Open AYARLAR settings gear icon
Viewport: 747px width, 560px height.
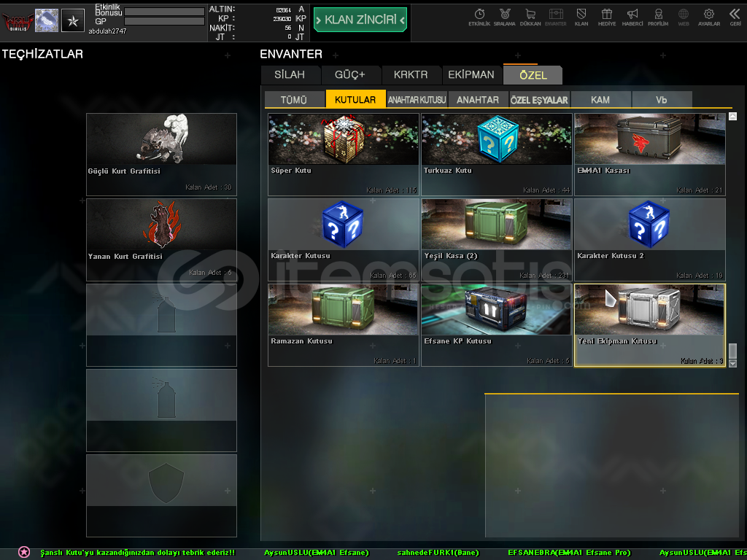pos(709,17)
